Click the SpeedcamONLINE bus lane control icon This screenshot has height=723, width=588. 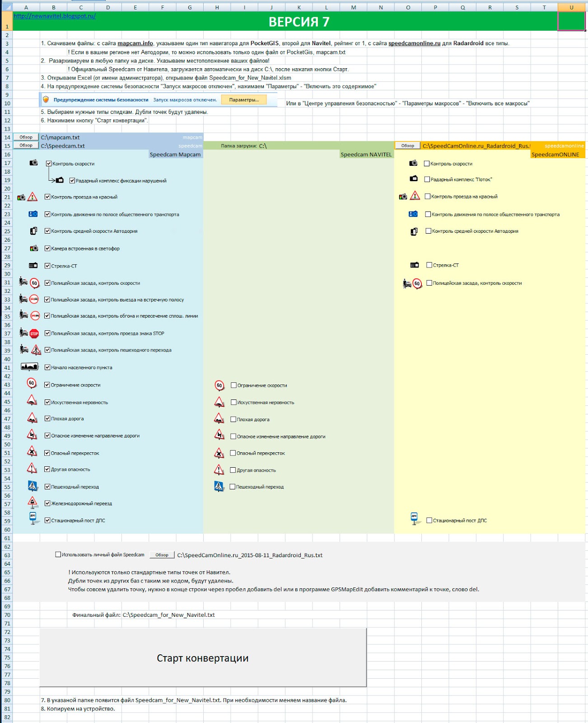[413, 214]
